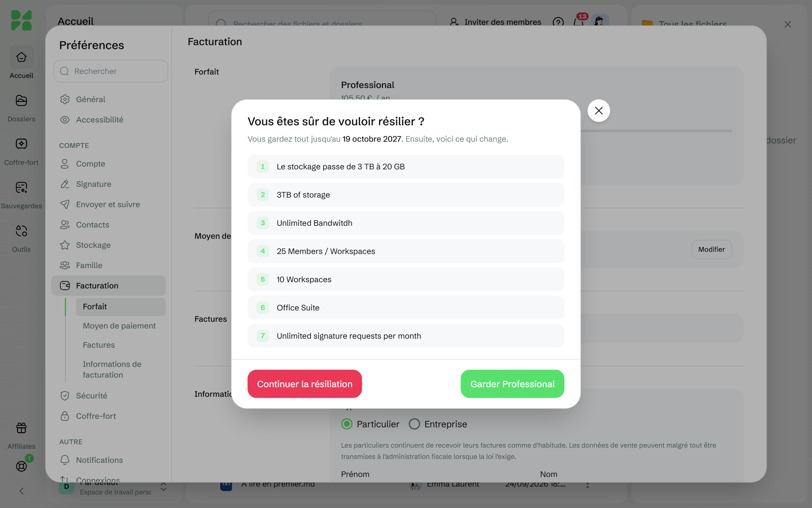Click Continuer la résiliation button
Viewport: 812px width, 508px height.
point(304,384)
